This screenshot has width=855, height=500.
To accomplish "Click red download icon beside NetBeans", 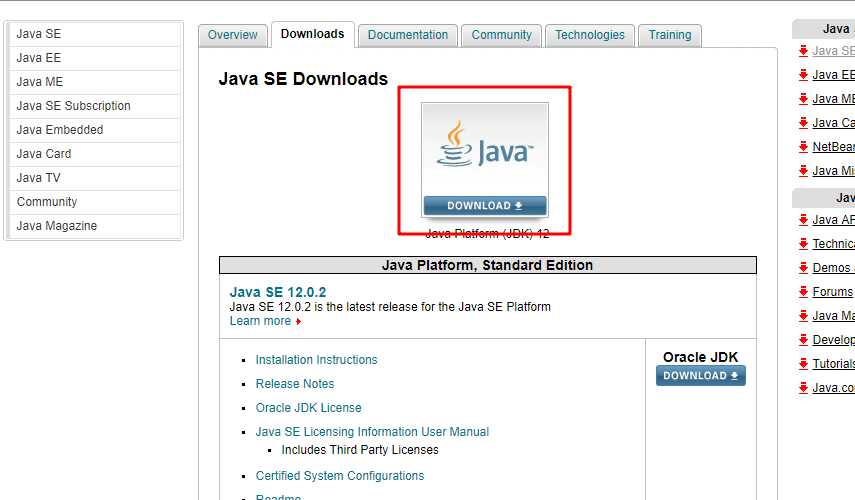I will coord(803,147).
